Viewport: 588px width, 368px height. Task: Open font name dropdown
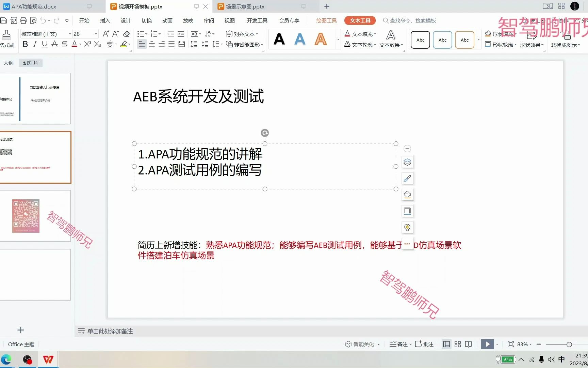pos(70,34)
